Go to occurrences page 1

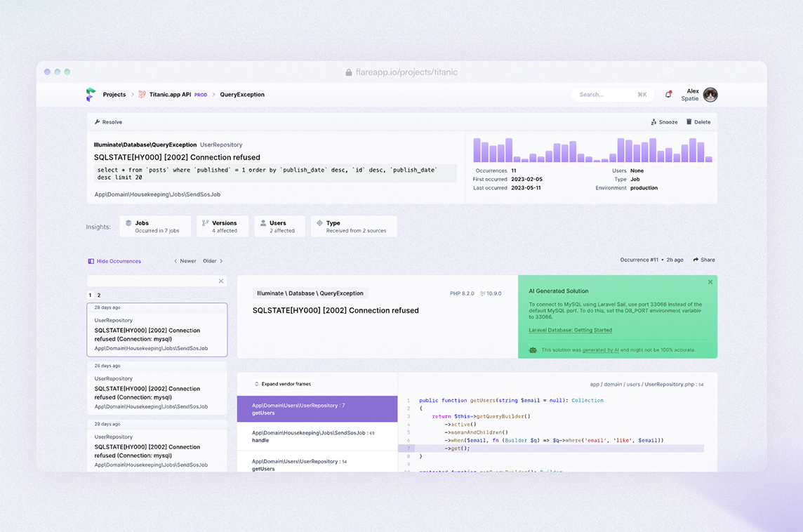tap(90, 295)
